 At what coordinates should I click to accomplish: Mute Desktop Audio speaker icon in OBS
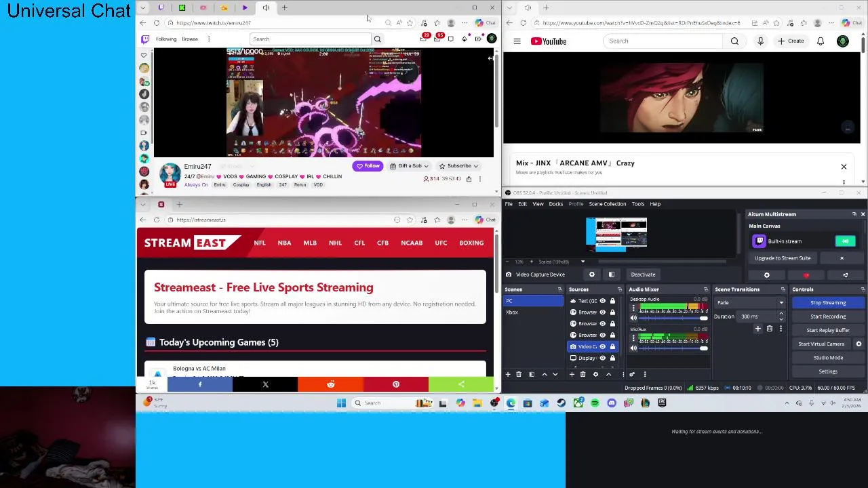click(633, 318)
